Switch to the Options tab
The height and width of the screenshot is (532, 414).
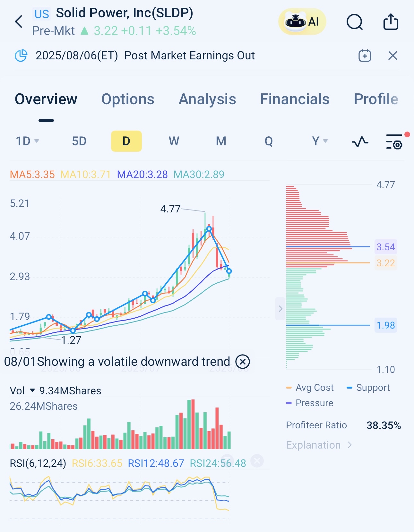(128, 99)
